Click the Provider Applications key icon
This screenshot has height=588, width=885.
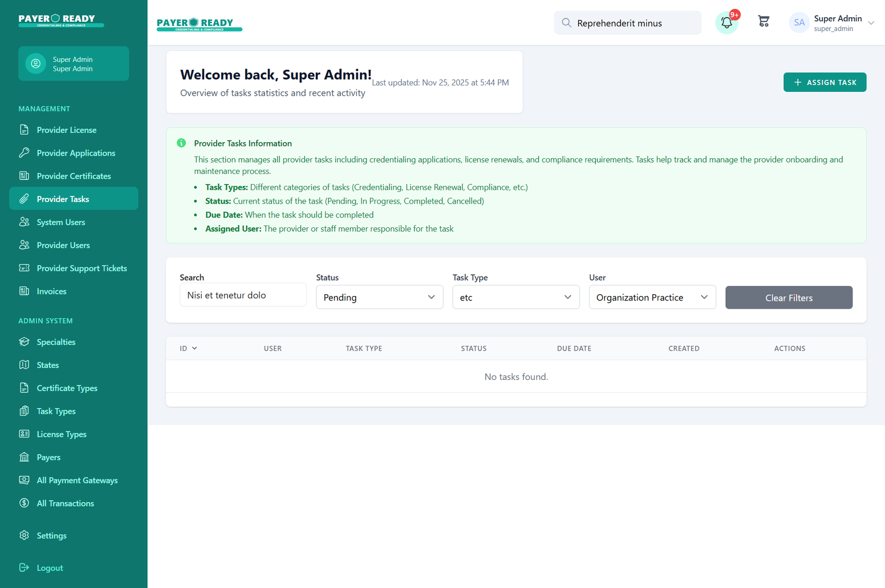[x=24, y=153]
